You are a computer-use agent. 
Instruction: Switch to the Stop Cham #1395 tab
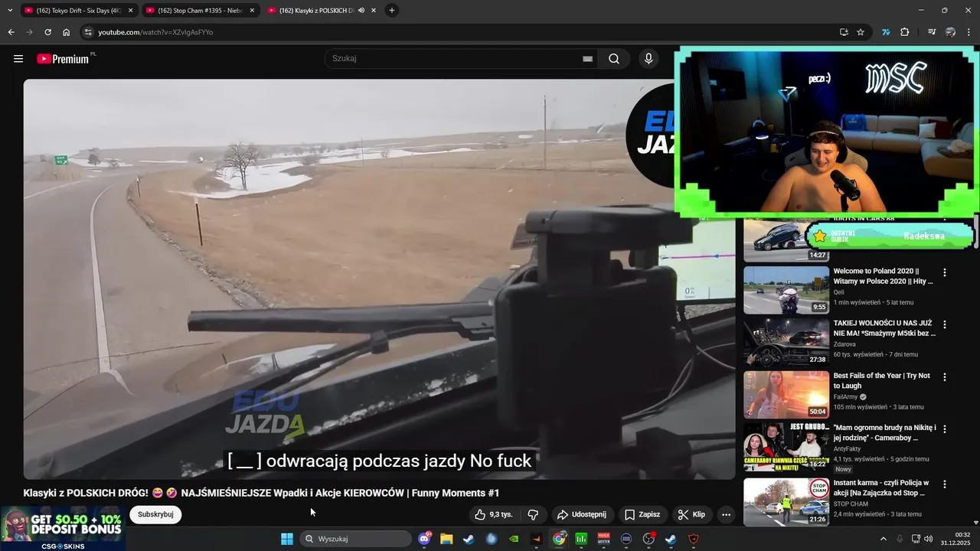click(200, 11)
